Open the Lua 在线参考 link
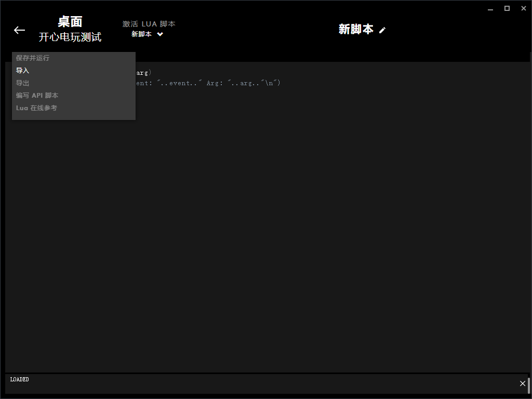Image resolution: width=532 pixels, height=399 pixels. 36,108
